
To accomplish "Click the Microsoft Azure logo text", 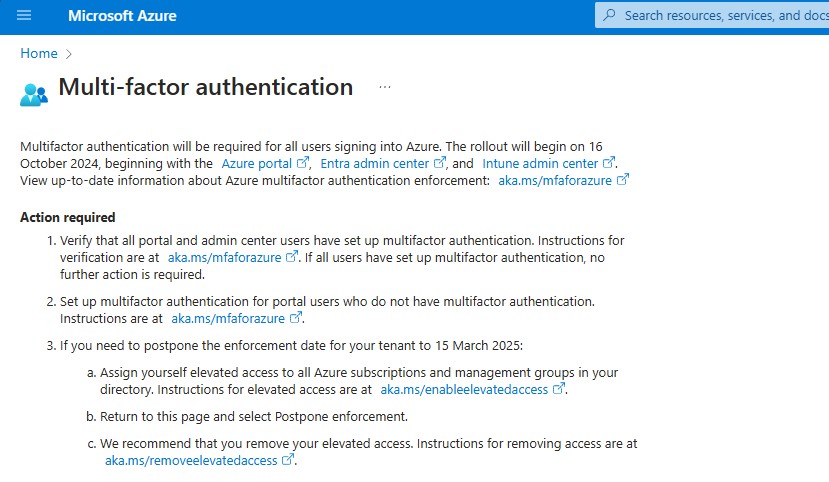I will 122,16.
